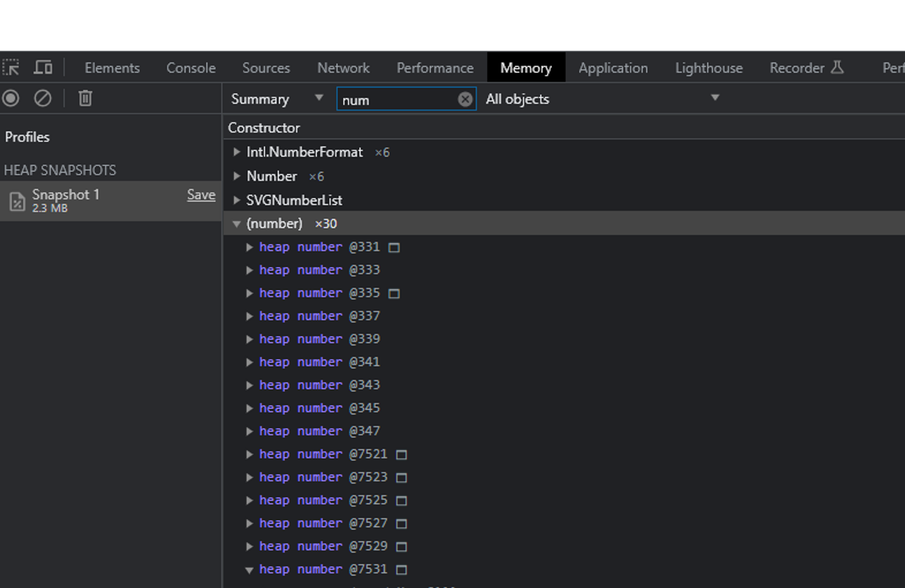Expand heap number @331
Image resolution: width=905 pixels, height=588 pixels.
click(x=249, y=247)
